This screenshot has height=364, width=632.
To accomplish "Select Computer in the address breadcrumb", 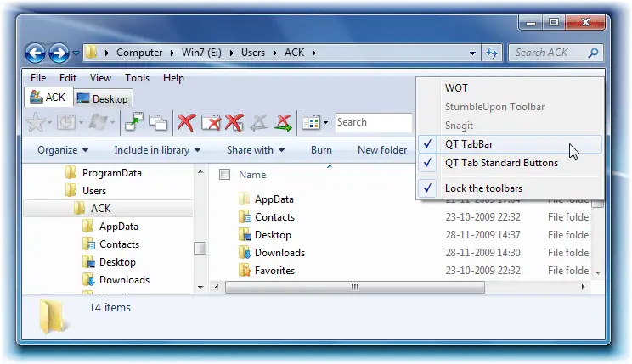I will click(139, 53).
